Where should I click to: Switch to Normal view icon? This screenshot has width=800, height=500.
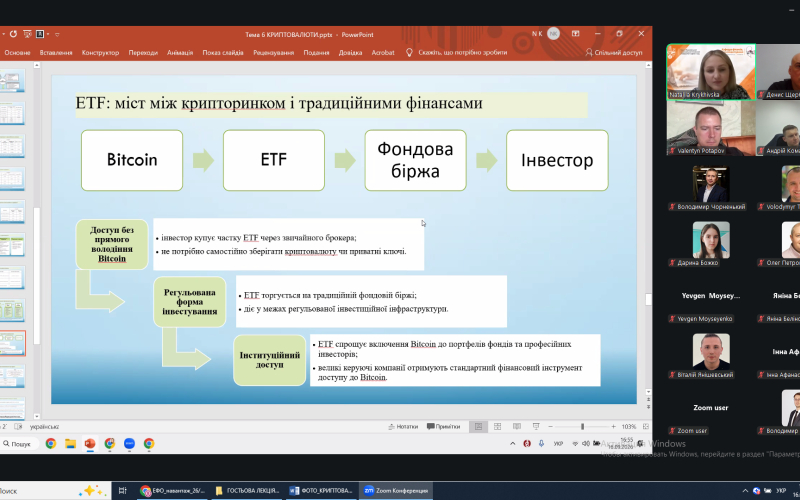click(x=478, y=427)
